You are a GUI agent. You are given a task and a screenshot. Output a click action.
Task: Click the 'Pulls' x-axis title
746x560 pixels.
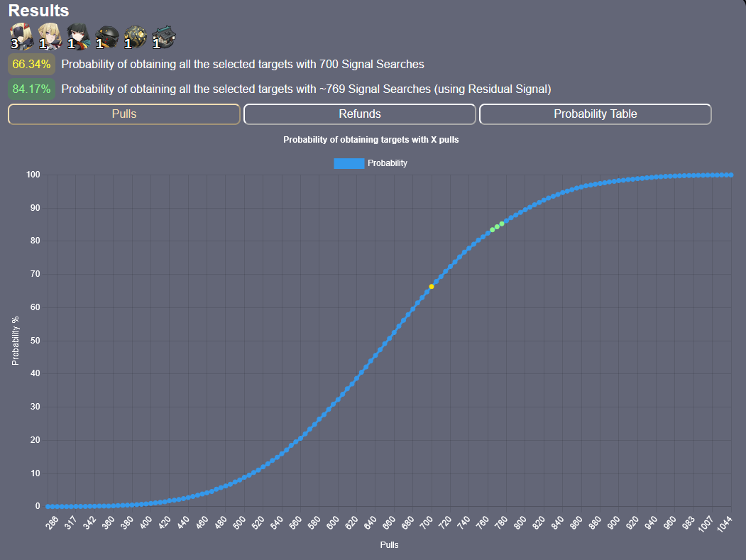(x=389, y=545)
